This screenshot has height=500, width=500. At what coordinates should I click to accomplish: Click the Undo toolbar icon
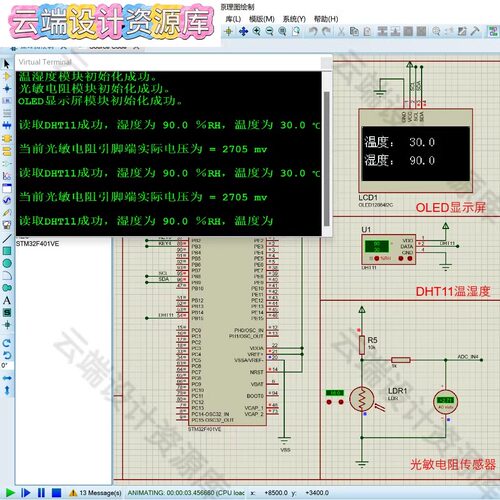click(313, 31)
